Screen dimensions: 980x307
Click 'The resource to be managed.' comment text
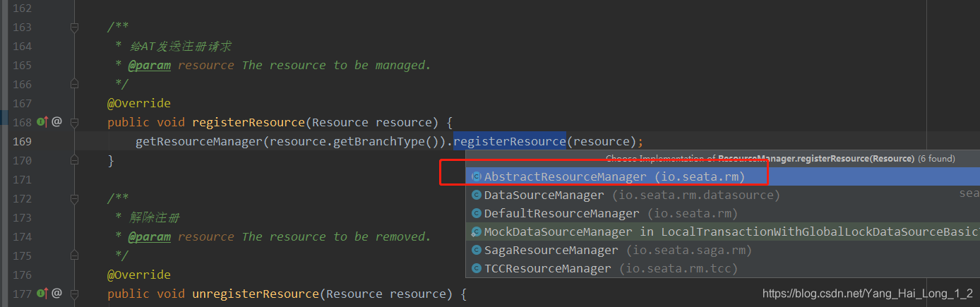click(336, 65)
